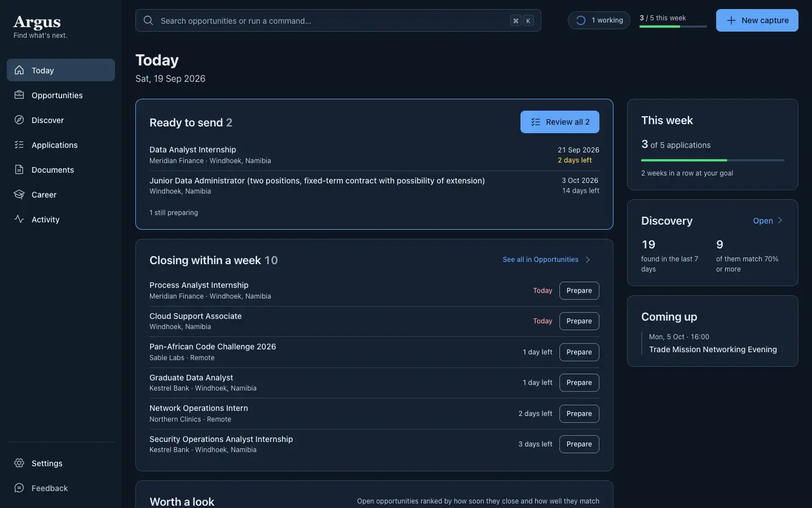Click the Worth a look heading
This screenshot has height=508, width=812.
pyautogui.click(x=182, y=501)
